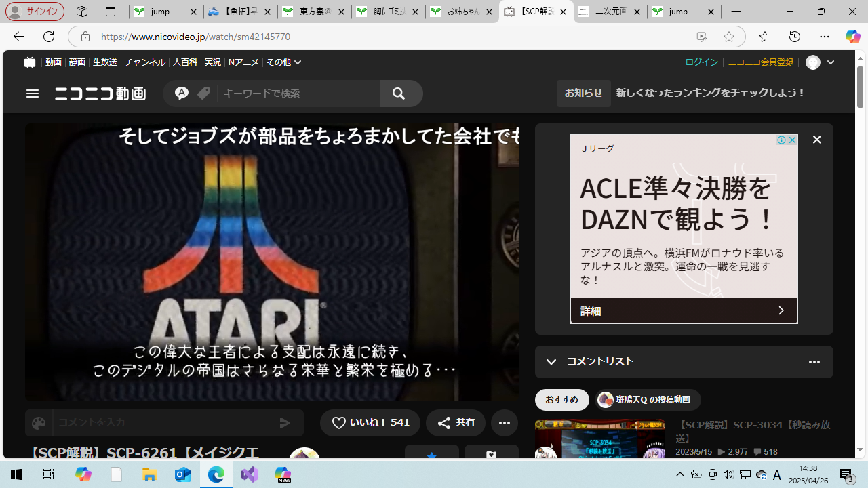This screenshot has height=488, width=868.
Task: Switch to the 【SCP解説】 browser tab
Action: (535, 12)
